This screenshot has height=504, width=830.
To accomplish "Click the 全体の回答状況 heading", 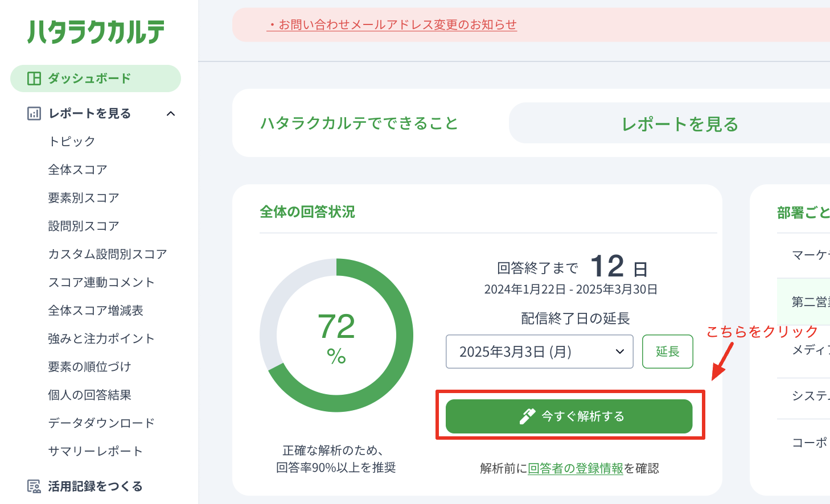I will [x=307, y=212].
